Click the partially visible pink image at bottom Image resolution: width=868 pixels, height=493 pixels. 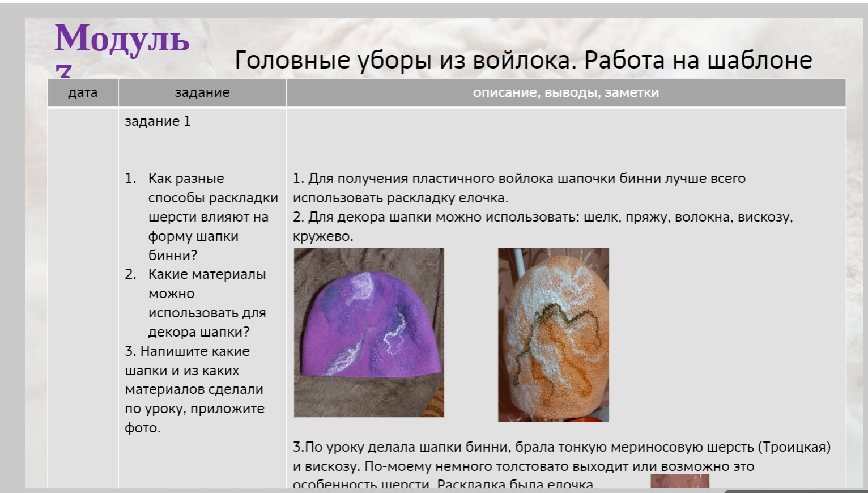(x=679, y=481)
